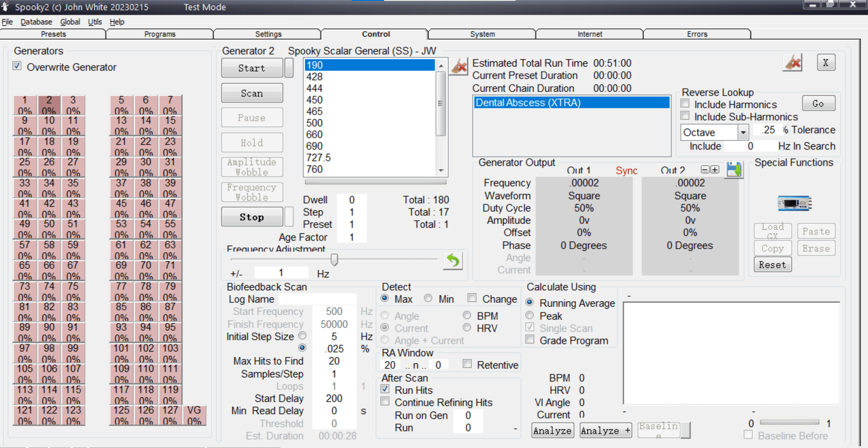
Task: Uncheck the Overwrite Generator checkbox
Action: 17,66
